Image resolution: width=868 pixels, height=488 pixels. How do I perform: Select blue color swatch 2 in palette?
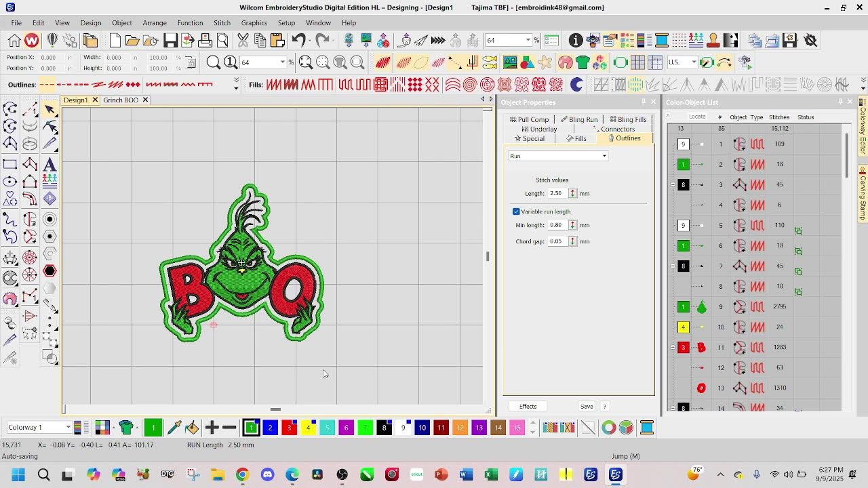[270, 428]
